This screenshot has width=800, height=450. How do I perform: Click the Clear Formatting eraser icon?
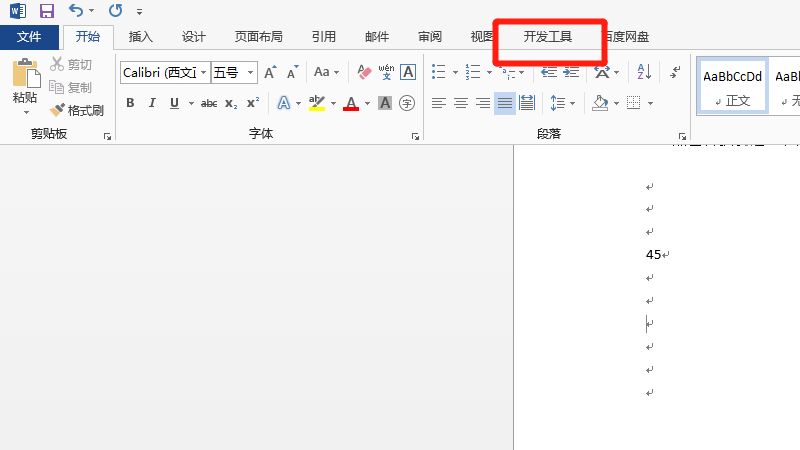point(364,72)
